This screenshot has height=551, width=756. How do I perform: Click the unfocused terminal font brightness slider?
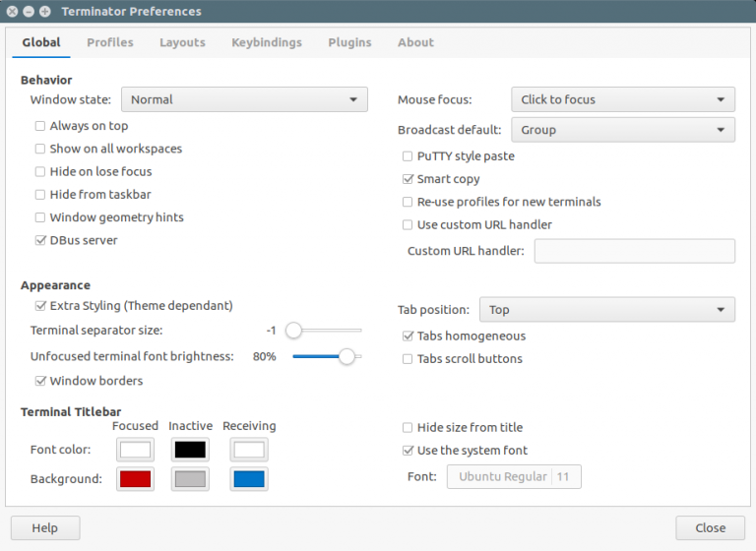(x=327, y=357)
